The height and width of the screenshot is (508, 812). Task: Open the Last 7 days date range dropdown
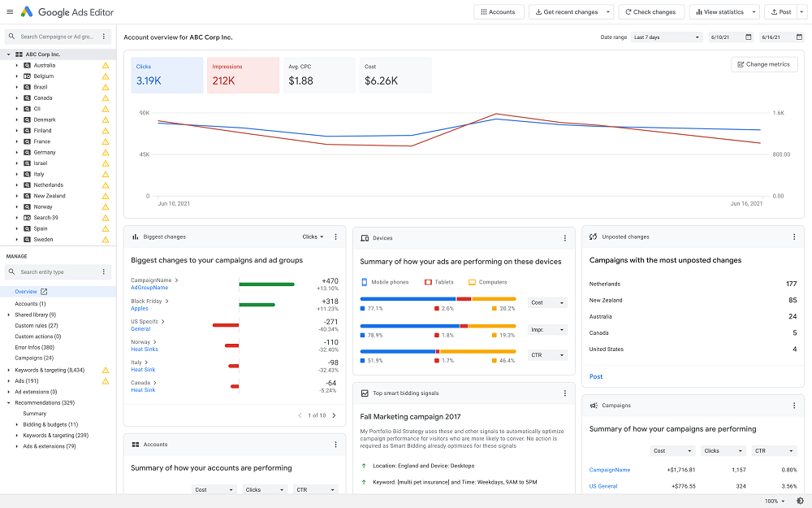coord(667,37)
